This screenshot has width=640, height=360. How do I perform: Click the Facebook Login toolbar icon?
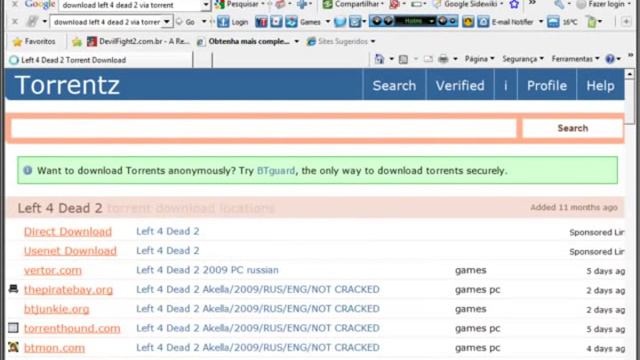pos(233,22)
